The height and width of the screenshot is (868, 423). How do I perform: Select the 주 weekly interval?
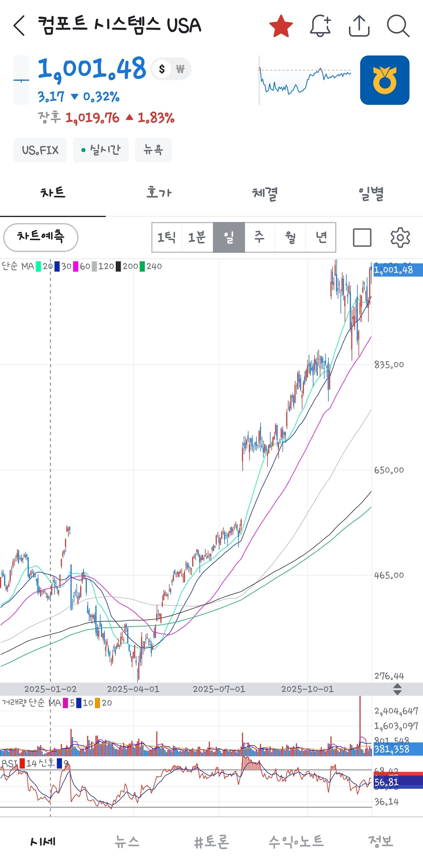coord(260,237)
